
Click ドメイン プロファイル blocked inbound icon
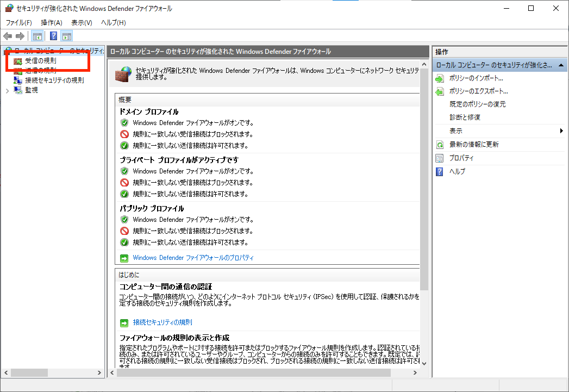(x=124, y=134)
